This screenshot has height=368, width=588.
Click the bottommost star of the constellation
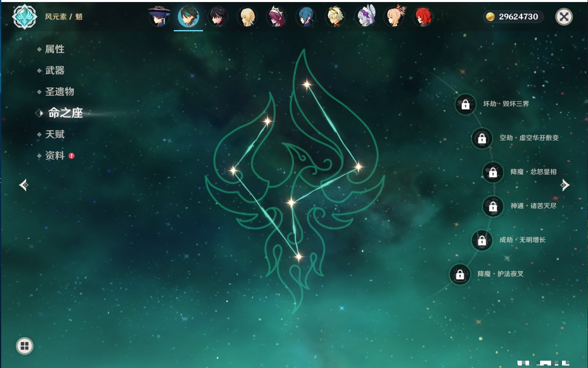click(299, 257)
